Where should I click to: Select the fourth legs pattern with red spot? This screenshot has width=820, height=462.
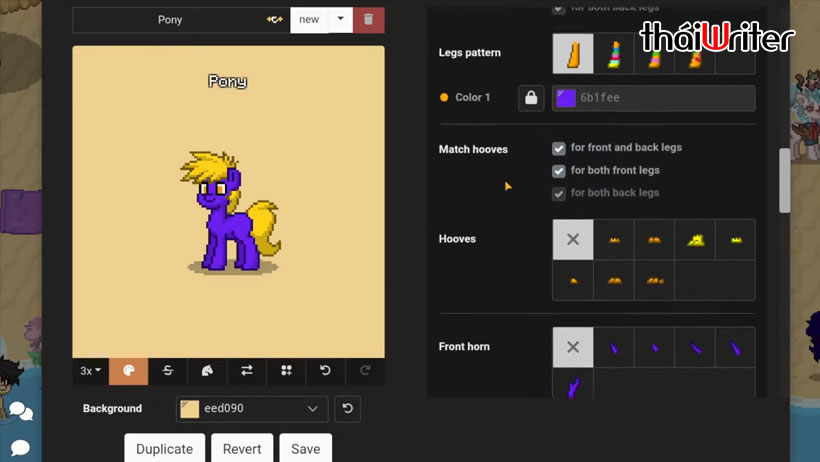(x=695, y=53)
